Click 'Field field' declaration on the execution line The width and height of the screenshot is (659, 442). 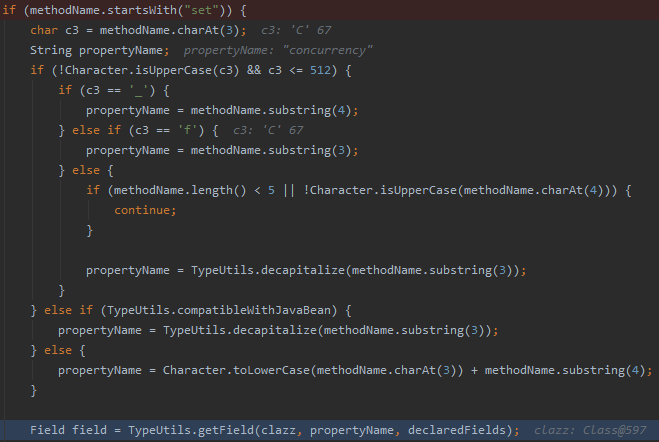(x=68, y=430)
